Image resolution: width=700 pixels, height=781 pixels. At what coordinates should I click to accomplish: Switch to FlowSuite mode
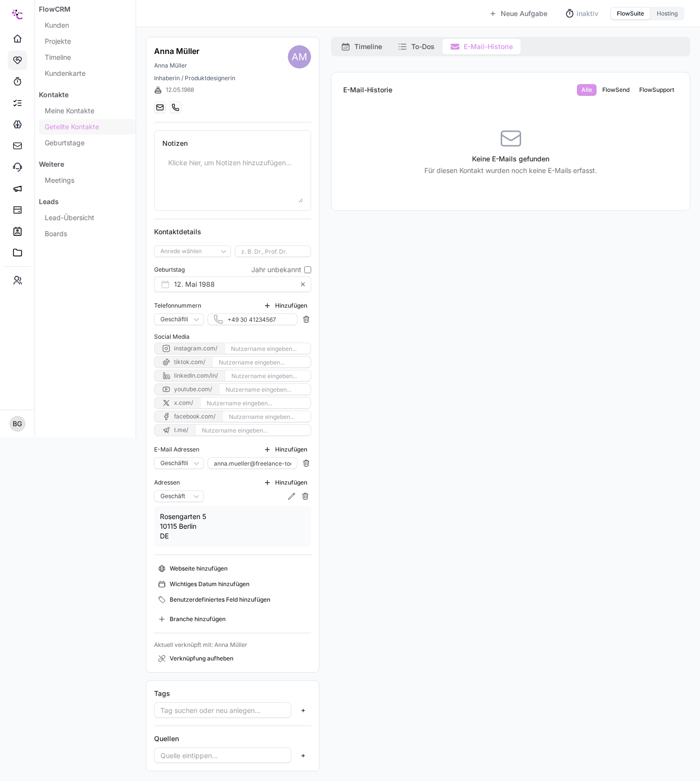[x=630, y=14]
